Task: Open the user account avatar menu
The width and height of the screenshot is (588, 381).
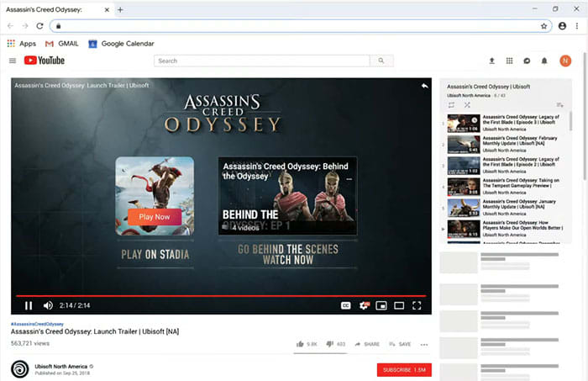Action: (565, 61)
